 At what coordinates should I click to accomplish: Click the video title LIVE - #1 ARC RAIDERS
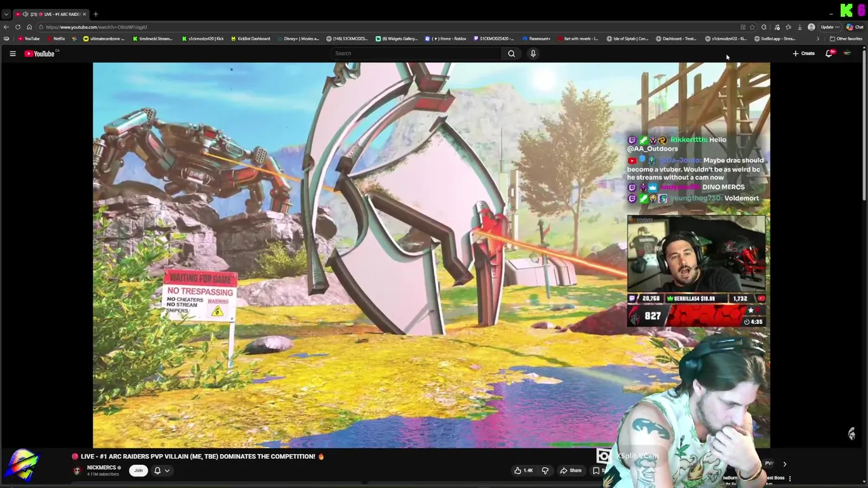tap(197, 456)
